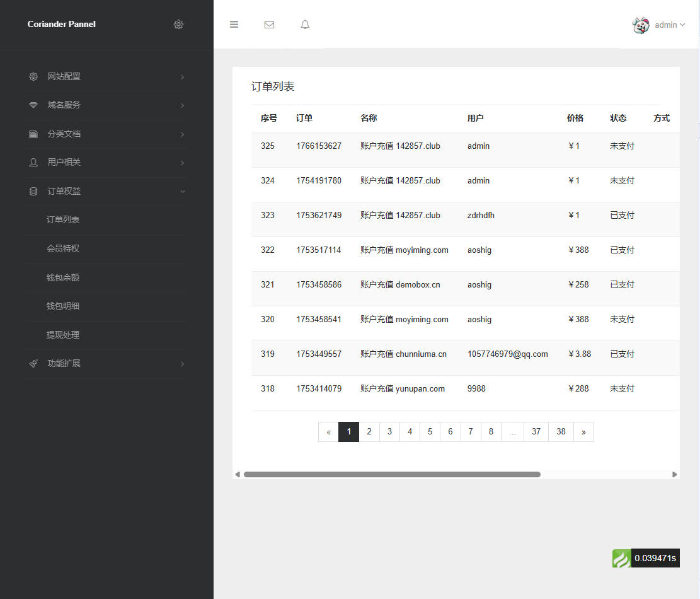Expand the 用户相关 menu
The width and height of the screenshot is (700, 599).
pos(106,163)
